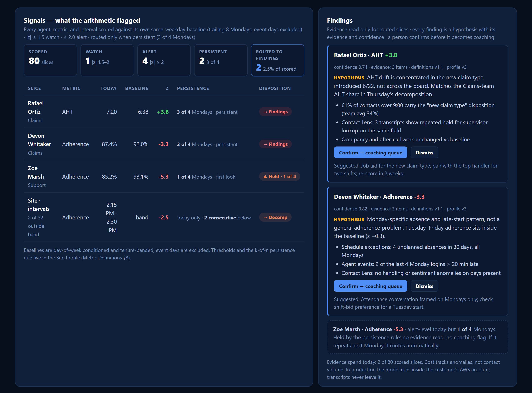Click Zoe Marsh name in signals table
The height and width of the screenshot is (393, 532).
(x=36, y=172)
